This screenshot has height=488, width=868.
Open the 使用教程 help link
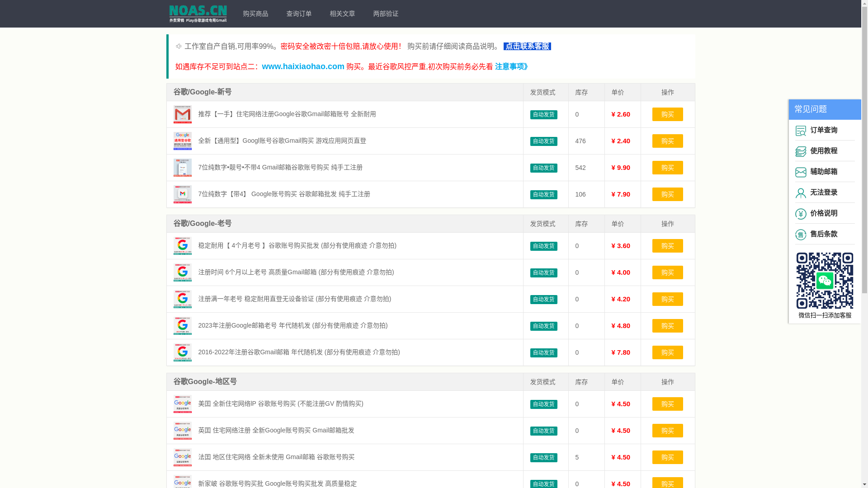click(x=824, y=151)
